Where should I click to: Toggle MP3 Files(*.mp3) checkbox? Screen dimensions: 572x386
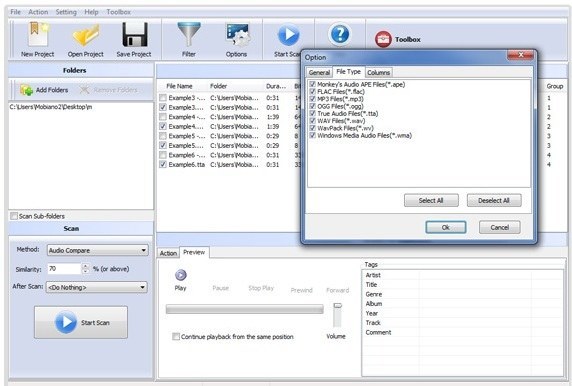[312, 99]
